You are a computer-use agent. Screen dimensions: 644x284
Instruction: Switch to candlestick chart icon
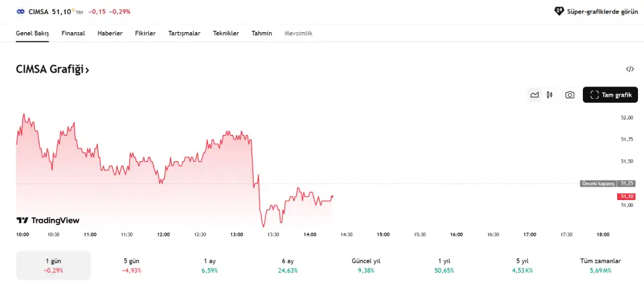[x=549, y=95]
